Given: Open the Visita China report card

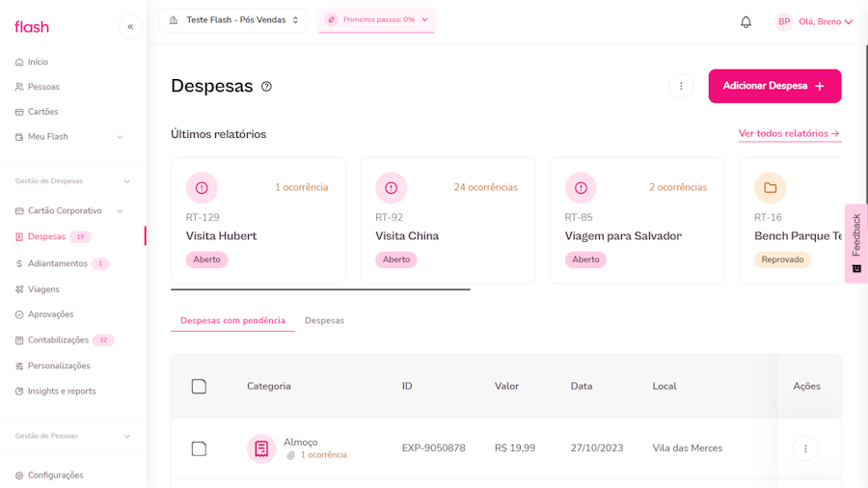Looking at the screenshot, I should pyautogui.click(x=448, y=220).
